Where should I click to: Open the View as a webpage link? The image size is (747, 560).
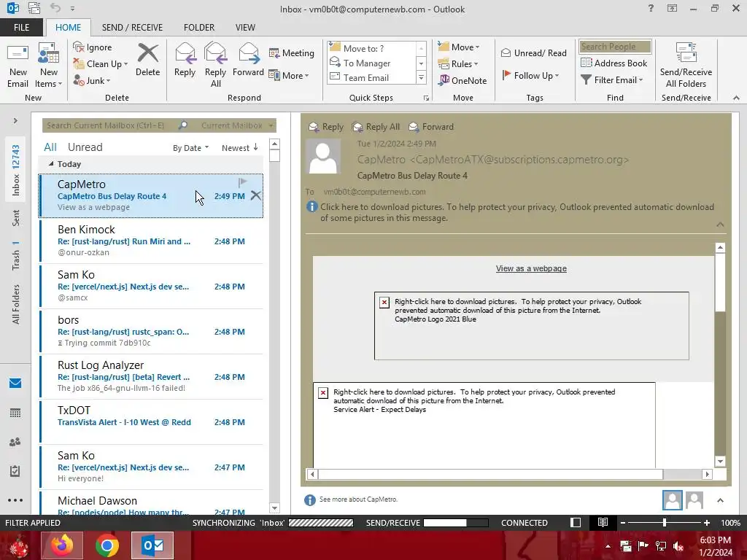pos(531,268)
